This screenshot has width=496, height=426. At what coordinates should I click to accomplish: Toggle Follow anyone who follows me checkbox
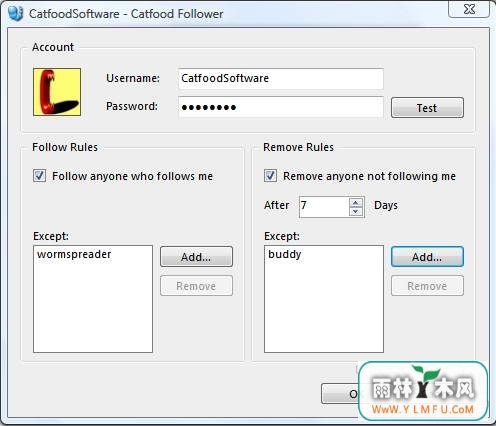pyautogui.click(x=39, y=175)
